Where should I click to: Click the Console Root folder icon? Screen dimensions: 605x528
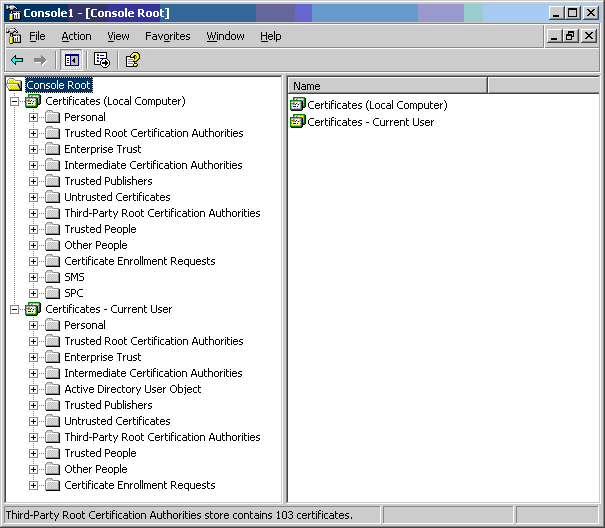(15, 85)
